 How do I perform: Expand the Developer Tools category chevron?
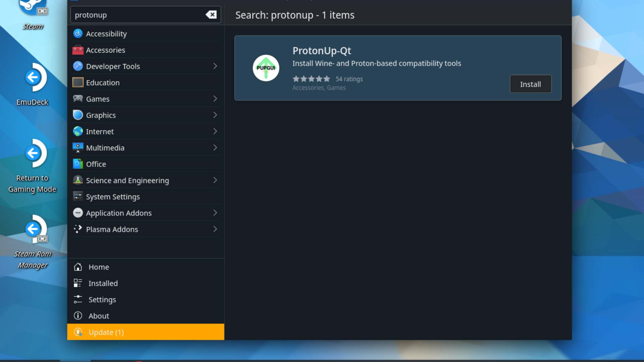(x=215, y=66)
